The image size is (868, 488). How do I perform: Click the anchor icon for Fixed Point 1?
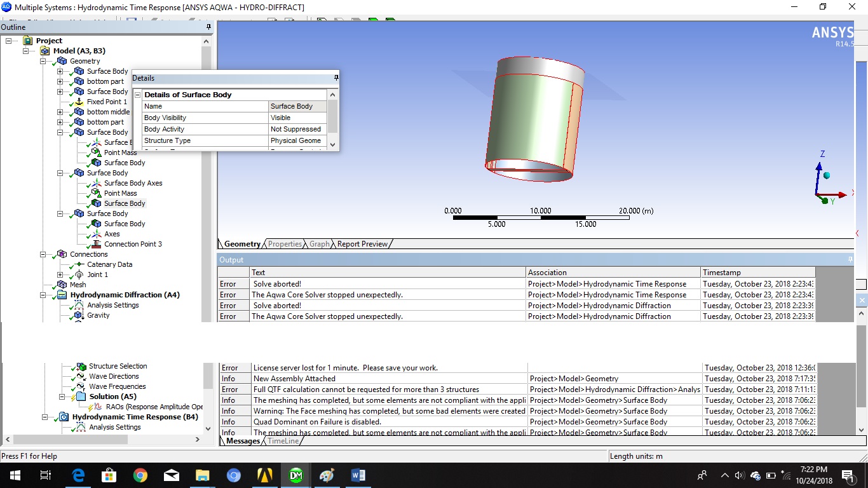79,102
